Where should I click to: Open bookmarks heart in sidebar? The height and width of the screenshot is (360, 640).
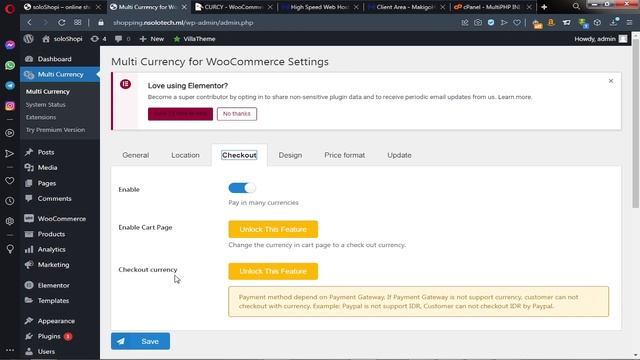10,180
